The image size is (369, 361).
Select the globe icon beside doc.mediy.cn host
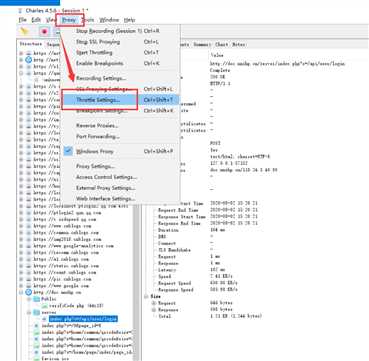[29, 292]
